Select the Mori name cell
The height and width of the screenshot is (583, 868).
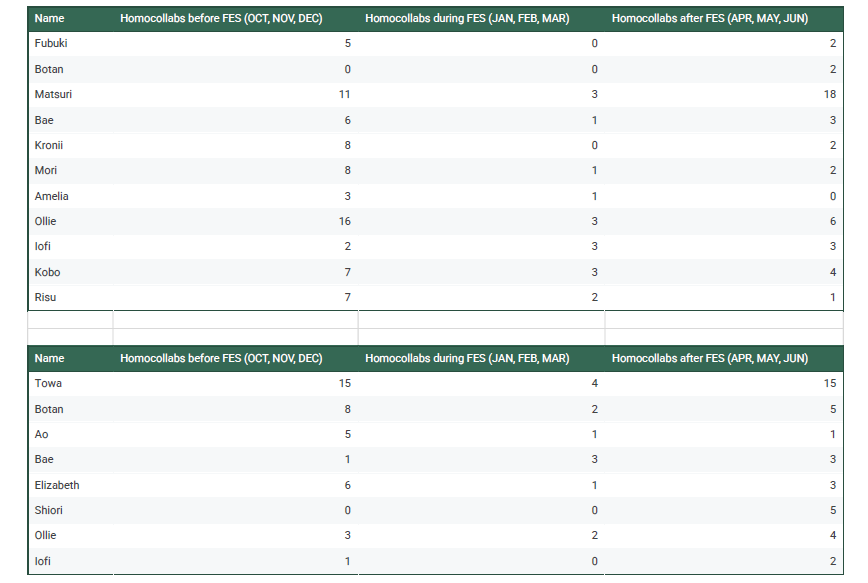(x=70, y=170)
